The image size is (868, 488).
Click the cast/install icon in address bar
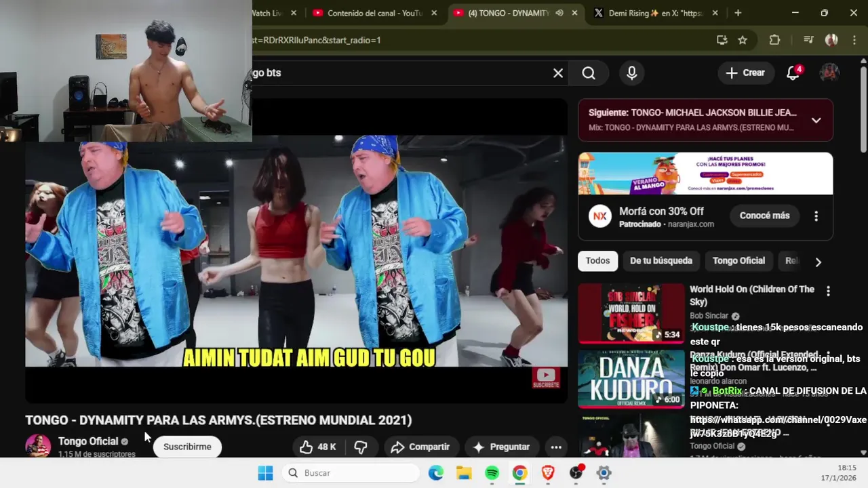click(x=722, y=40)
